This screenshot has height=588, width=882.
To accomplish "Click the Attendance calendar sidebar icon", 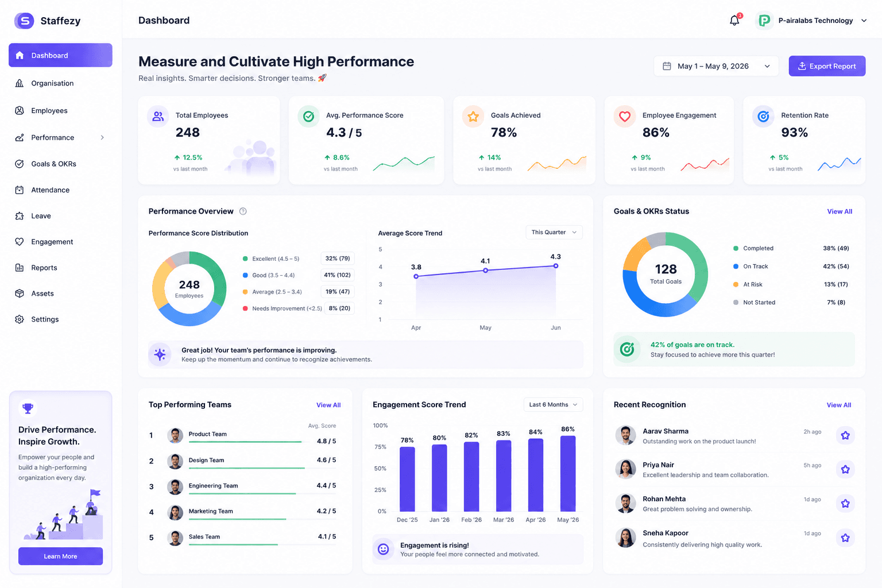I will tap(20, 190).
